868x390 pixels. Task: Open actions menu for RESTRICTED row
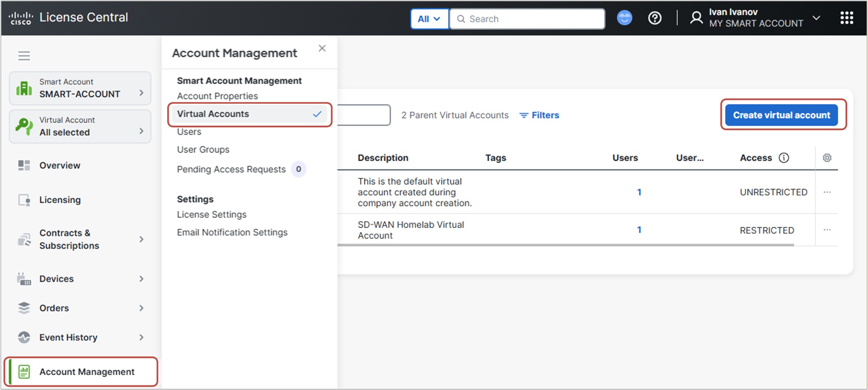pos(827,230)
